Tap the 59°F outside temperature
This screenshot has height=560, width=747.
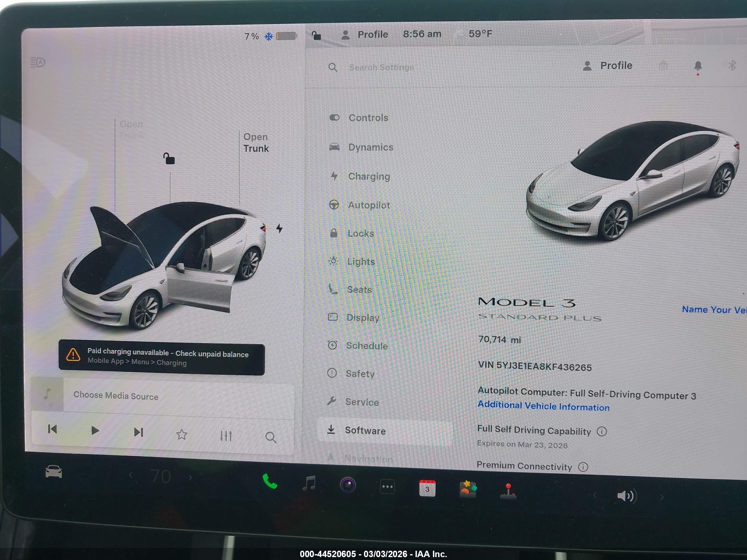click(x=480, y=34)
